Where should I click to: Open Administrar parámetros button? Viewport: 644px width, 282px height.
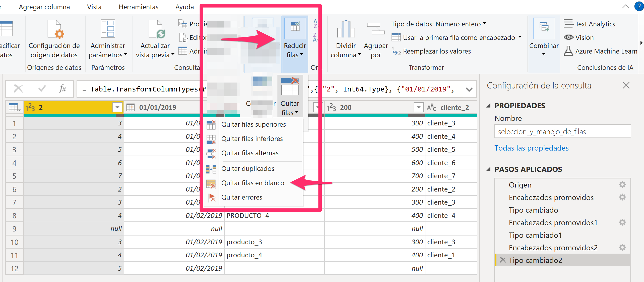pyautogui.click(x=108, y=39)
